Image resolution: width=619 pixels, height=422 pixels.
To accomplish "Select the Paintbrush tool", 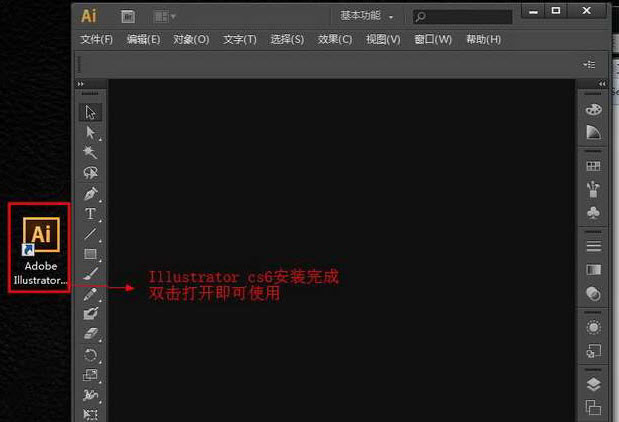I will click(90, 274).
